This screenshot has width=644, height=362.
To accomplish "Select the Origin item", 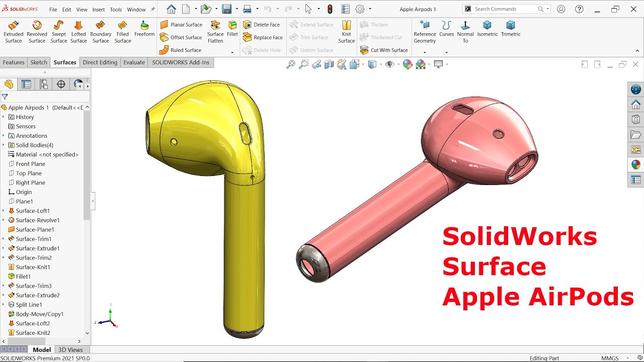I will tap(20, 192).
